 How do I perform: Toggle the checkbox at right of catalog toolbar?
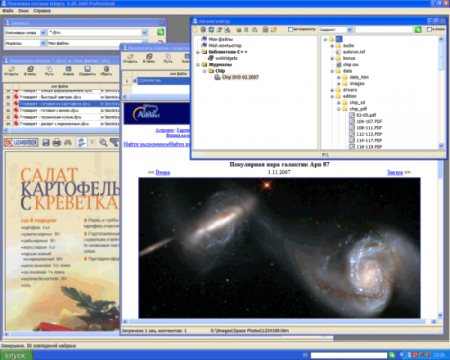tap(430, 30)
